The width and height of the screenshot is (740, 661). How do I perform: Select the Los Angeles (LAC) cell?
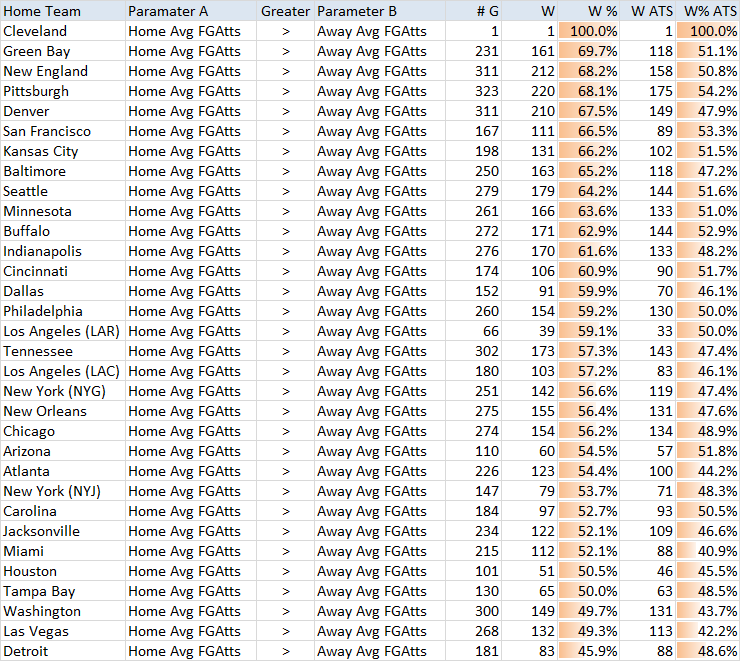[x=63, y=371]
